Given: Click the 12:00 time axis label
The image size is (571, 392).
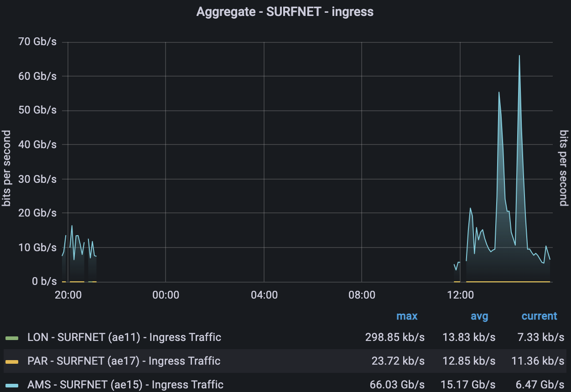Looking at the screenshot, I should click(x=460, y=295).
